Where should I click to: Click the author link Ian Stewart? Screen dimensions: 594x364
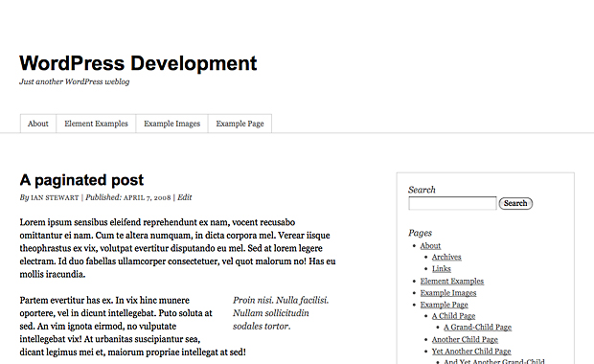tap(55, 197)
